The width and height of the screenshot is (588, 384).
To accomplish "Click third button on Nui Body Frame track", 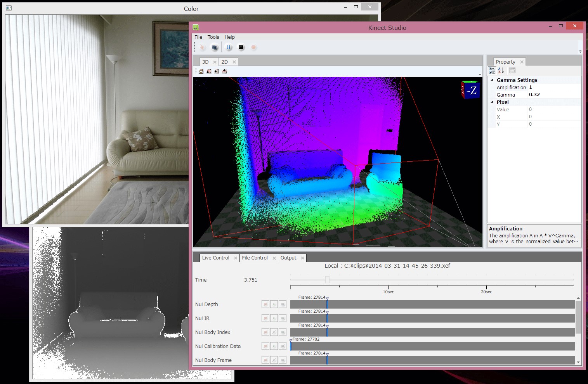I will tap(283, 360).
